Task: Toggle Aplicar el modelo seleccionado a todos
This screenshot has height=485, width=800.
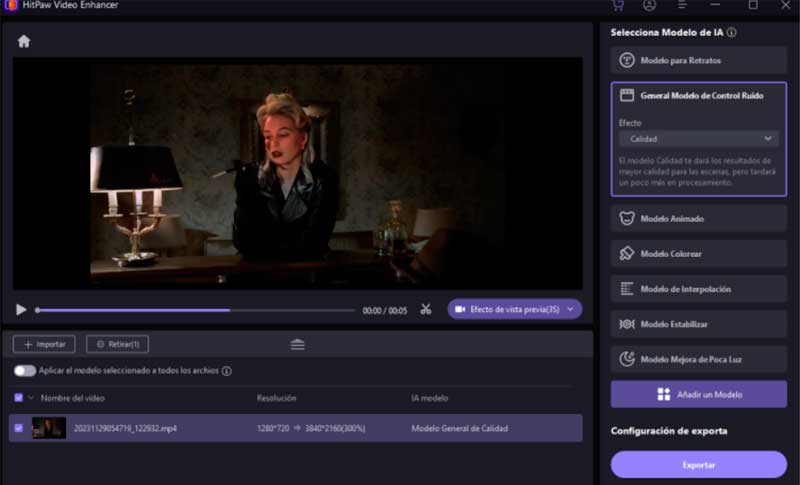Action: point(24,371)
